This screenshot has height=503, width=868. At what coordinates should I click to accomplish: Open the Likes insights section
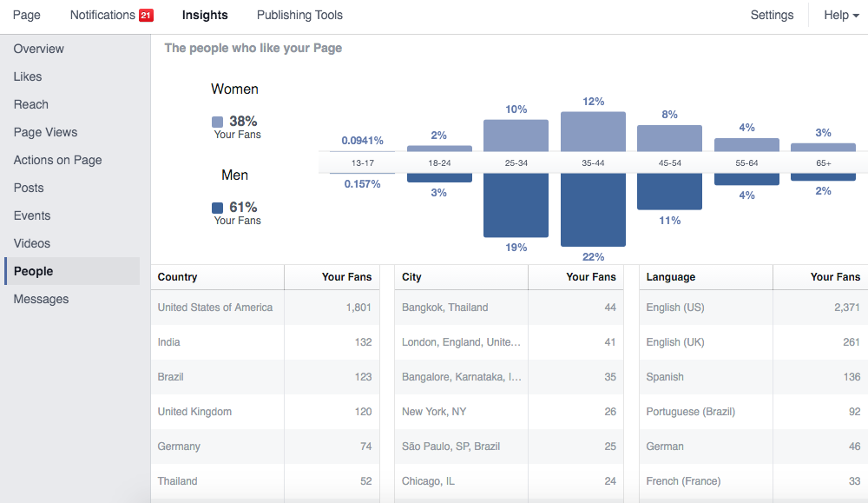(x=28, y=76)
